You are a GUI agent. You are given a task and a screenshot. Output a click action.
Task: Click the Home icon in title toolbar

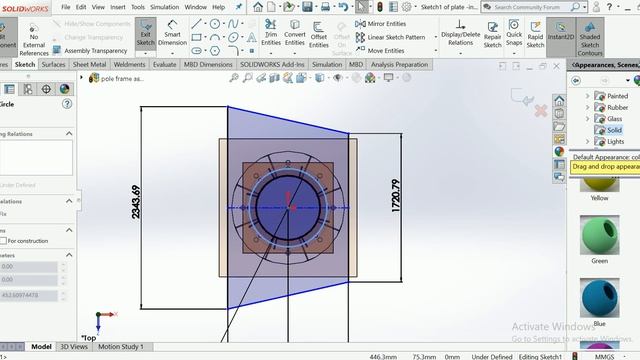pos(258,7)
